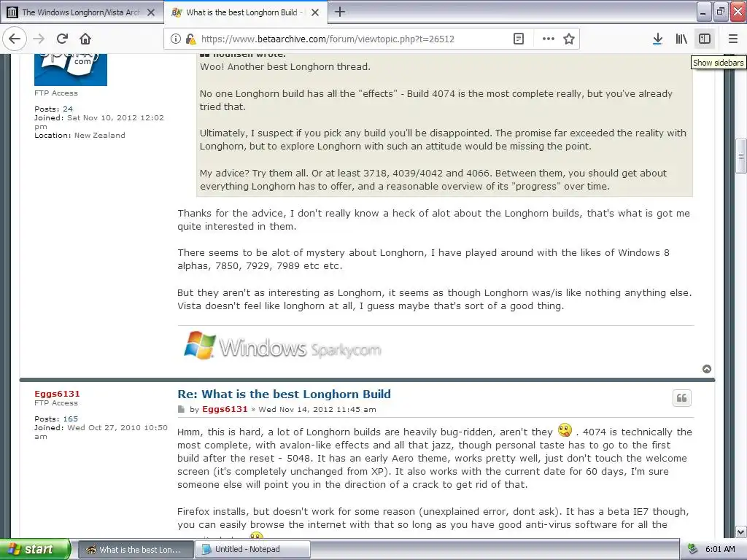Bookmark this page with the star

tap(569, 39)
